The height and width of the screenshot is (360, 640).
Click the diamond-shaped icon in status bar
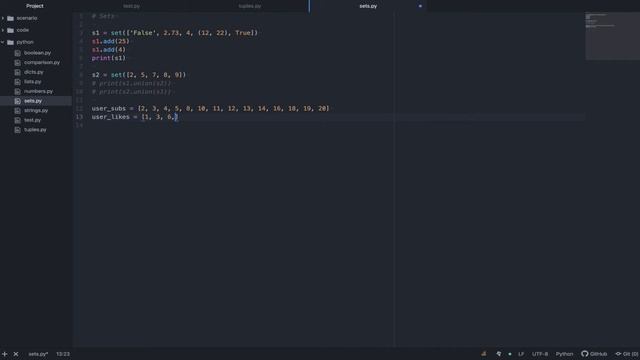[499, 354]
